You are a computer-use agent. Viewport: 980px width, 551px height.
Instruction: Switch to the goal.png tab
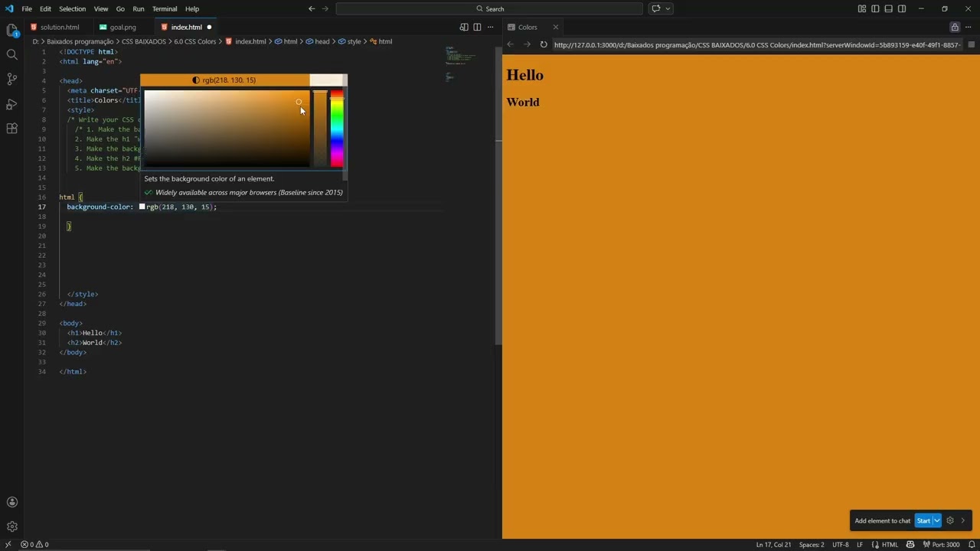coord(122,27)
